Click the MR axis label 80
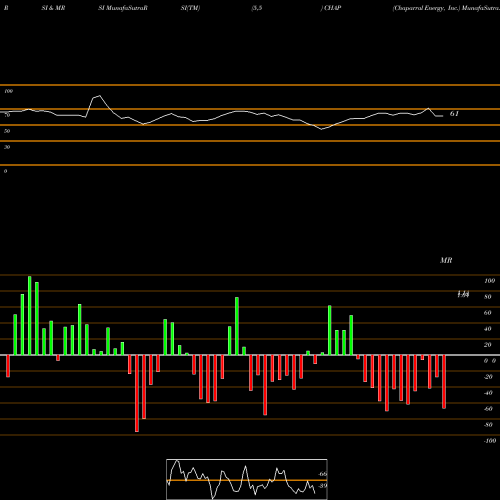Viewport: 500px width, 500px height. (488, 297)
